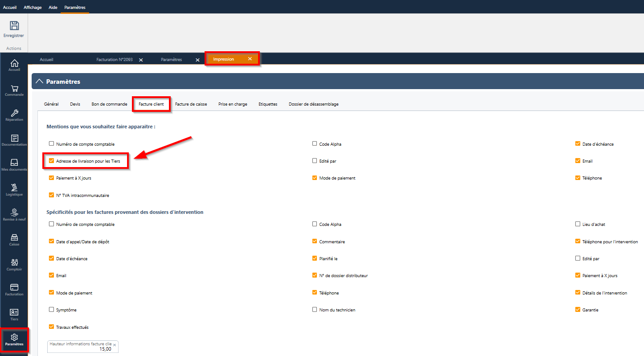Viewport: 644px width, 356px height.
Task: Uncheck N° de dossier distributeur
Action: (x=315, y=275)
